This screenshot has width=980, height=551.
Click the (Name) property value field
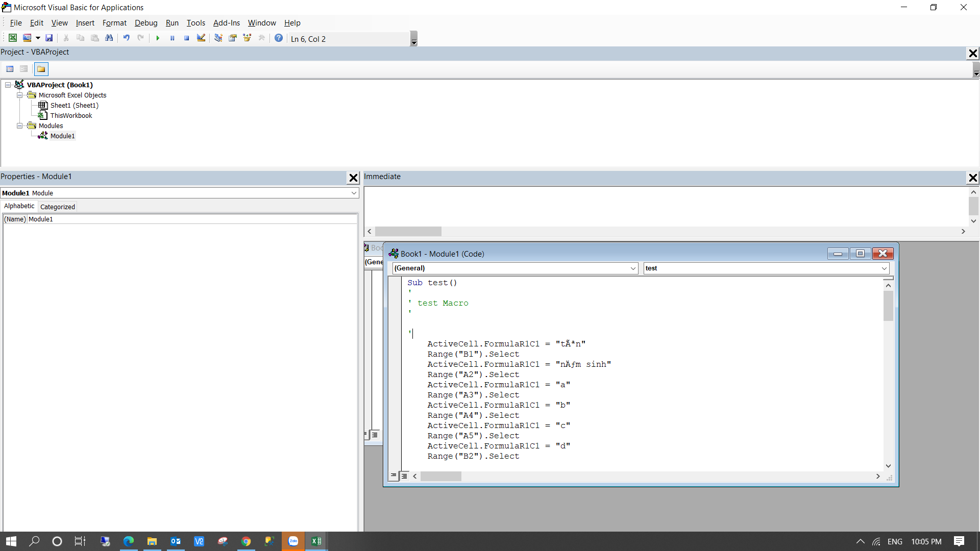[x=192, y=219]
